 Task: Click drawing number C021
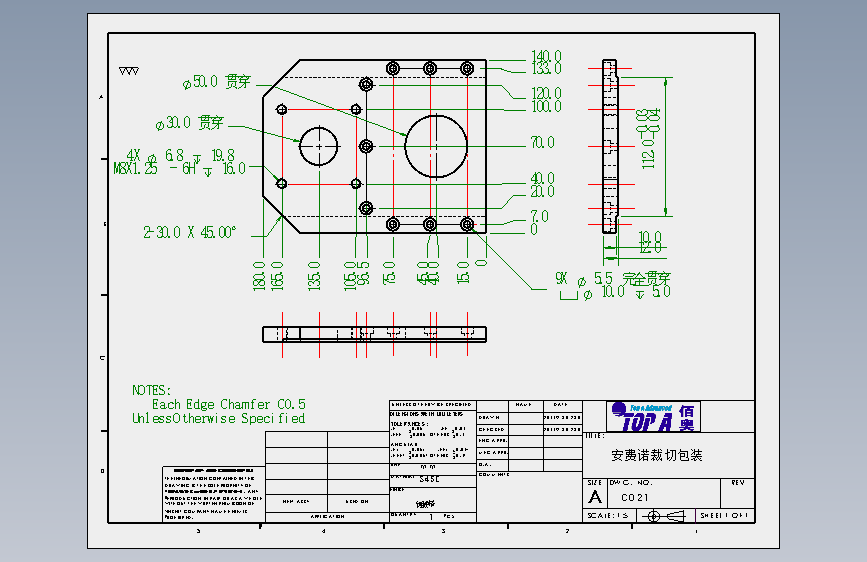(x=635, y=497)
